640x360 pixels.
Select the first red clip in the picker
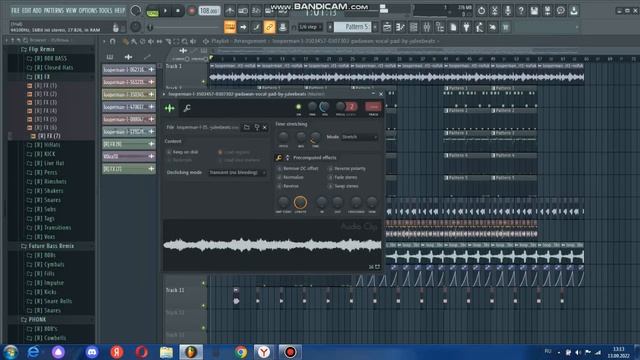pos(129,82)
